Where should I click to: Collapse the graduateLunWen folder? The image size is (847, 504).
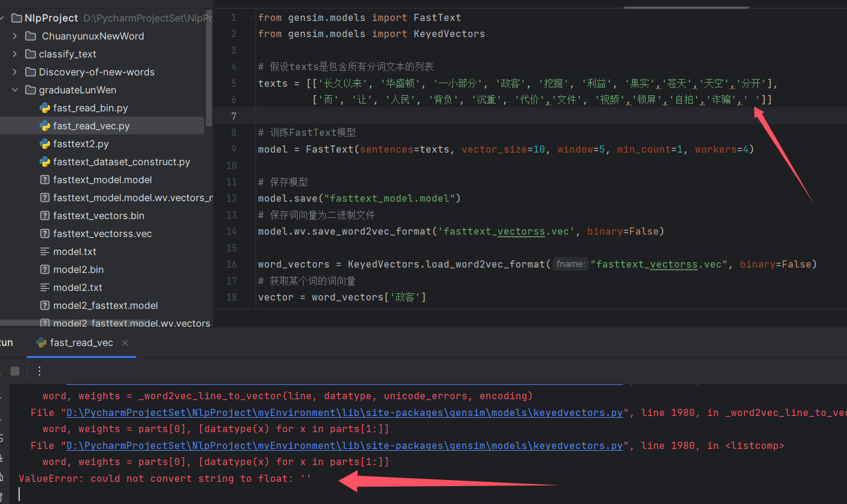[15, 90]
